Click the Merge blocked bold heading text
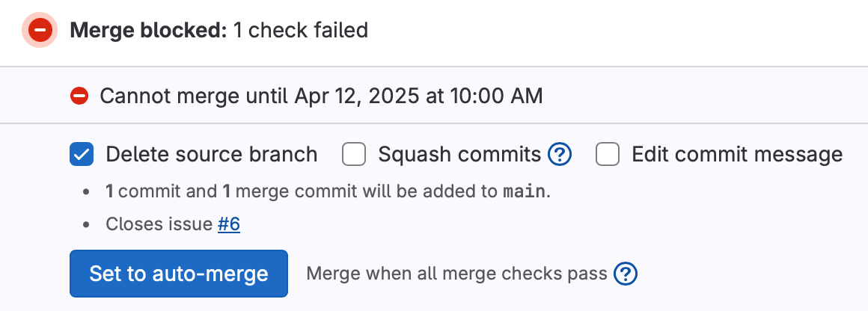This screenshot has width=868, height=311. click(x=148, y=30)
